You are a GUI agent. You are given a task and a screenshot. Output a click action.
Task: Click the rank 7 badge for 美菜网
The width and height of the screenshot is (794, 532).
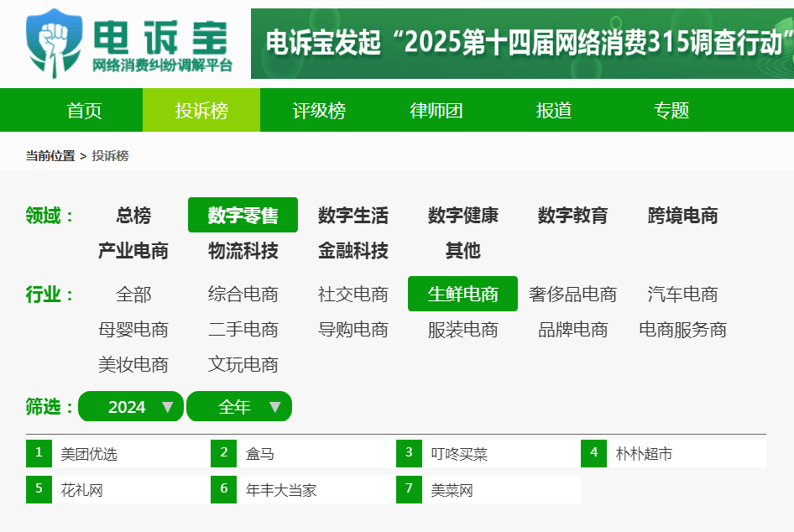409,489
